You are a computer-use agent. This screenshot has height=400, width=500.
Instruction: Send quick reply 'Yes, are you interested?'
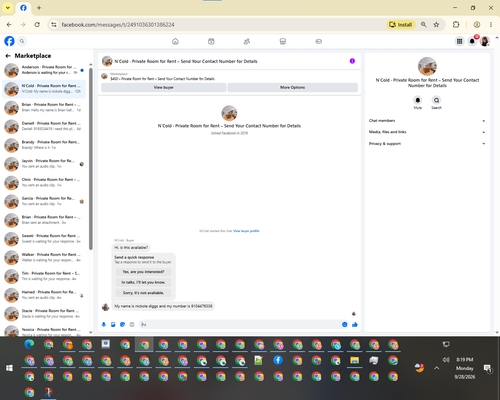[x=143, y=272]
